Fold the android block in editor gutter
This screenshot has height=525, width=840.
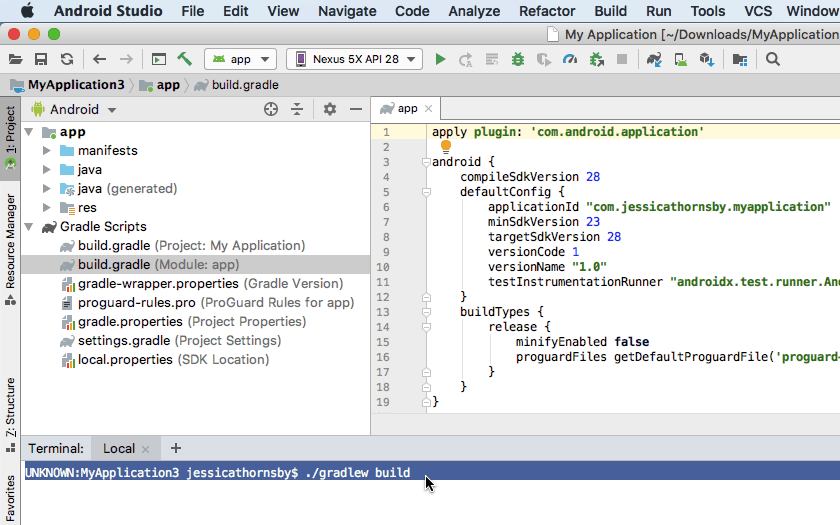(x=426, y=162)
